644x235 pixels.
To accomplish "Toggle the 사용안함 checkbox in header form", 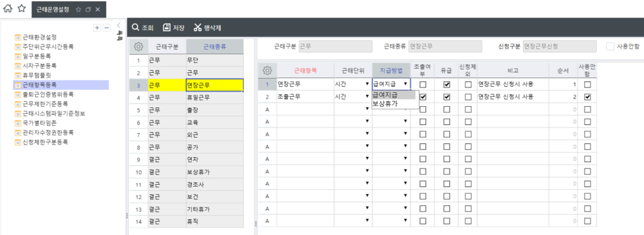I will coord(610,46).
